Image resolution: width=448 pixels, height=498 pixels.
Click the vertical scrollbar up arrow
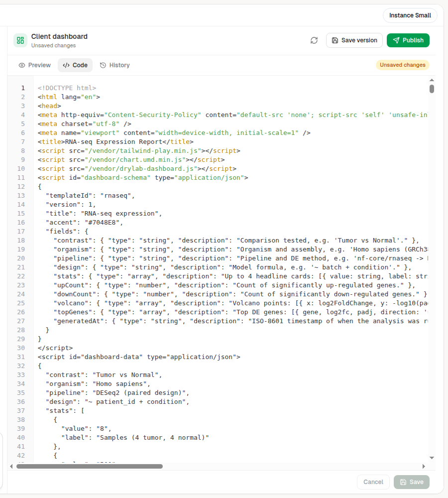(x=432, y=80)
